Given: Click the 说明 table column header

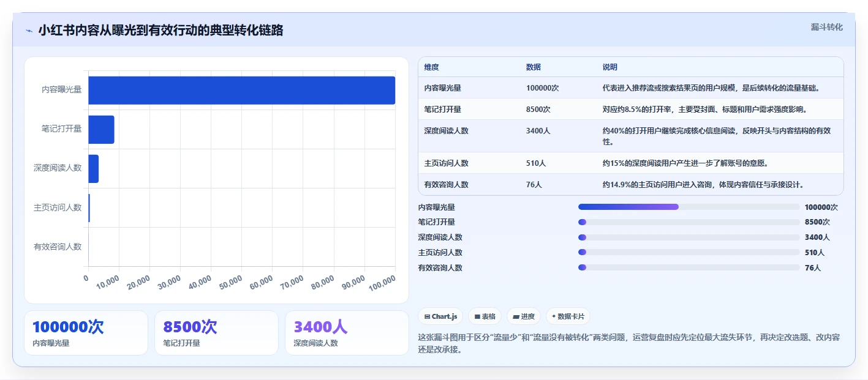Looking at the screenshot, I should tap(610, 67).
